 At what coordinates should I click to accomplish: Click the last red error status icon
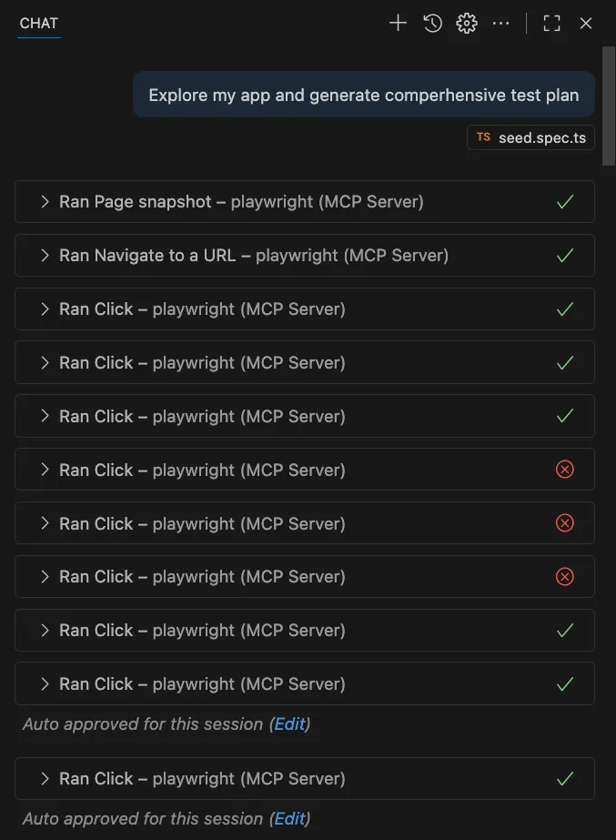tap(565, 577)
